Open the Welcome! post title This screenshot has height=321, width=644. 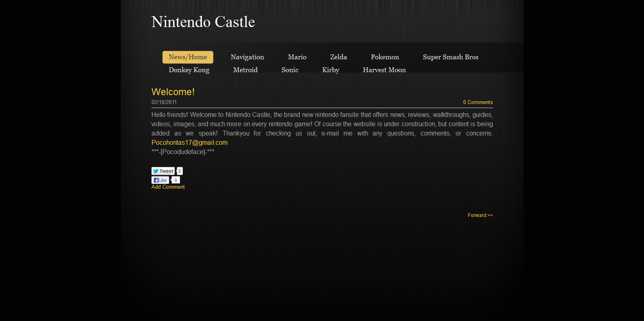[x=173, y=92]
